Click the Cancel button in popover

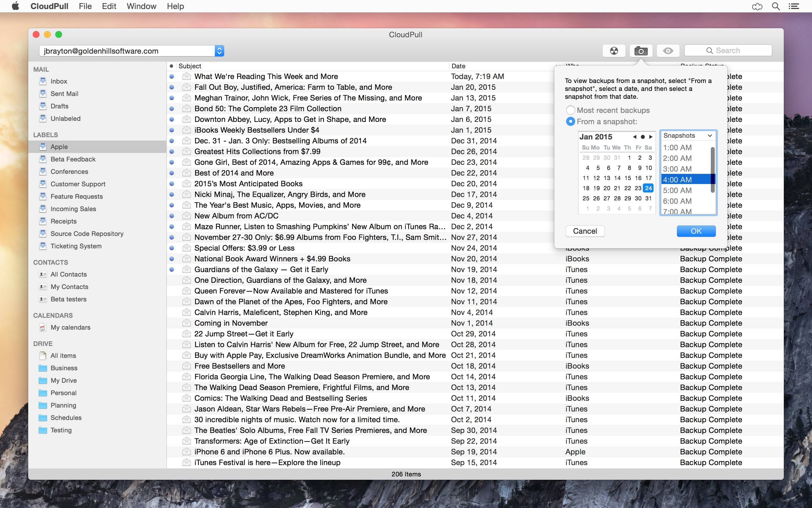(x=585, y=231)
